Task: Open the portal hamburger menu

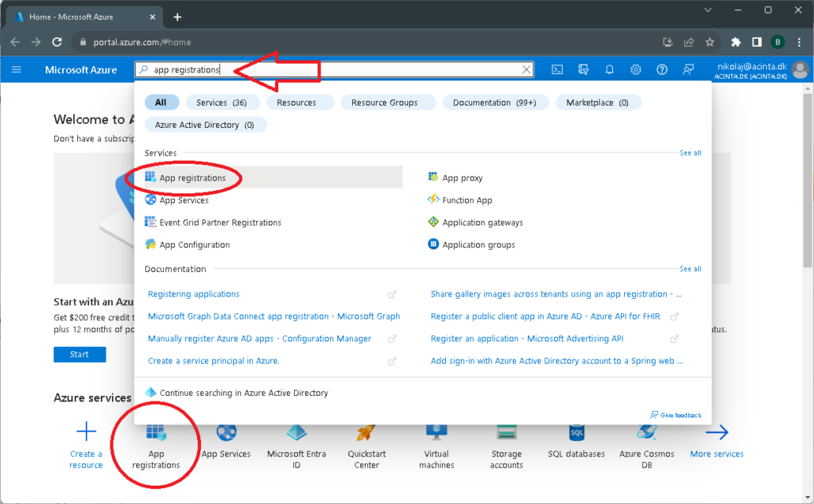Action: coord(17,70)
